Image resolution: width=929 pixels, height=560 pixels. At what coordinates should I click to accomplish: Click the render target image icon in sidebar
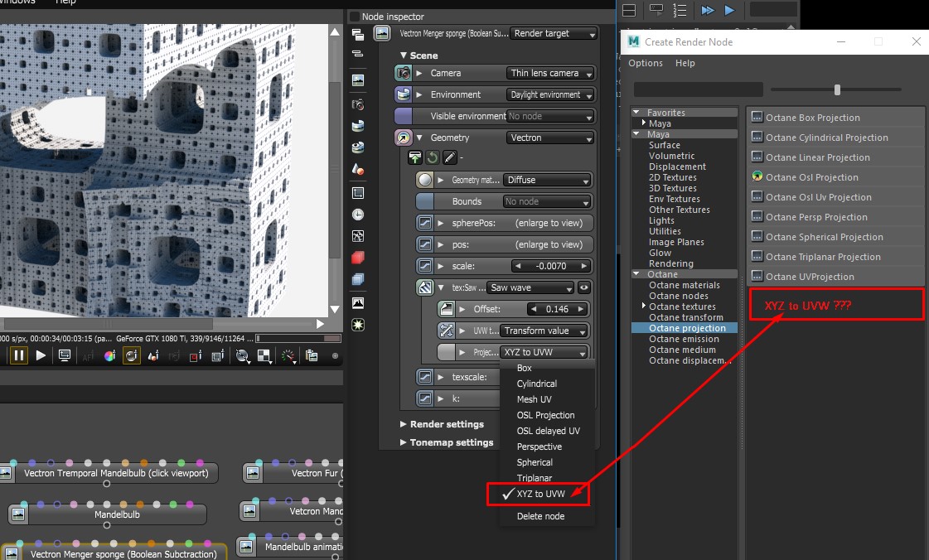pos(358,80)
